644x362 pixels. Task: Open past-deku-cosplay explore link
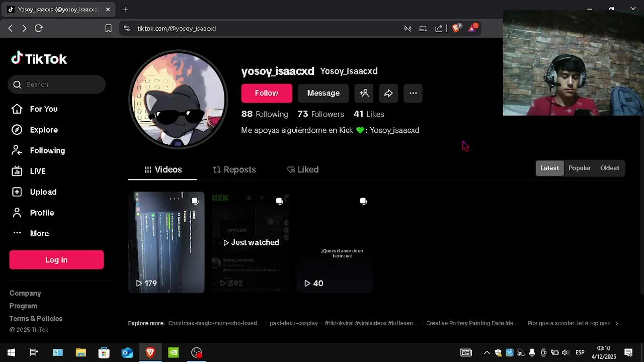coord(294,323)
